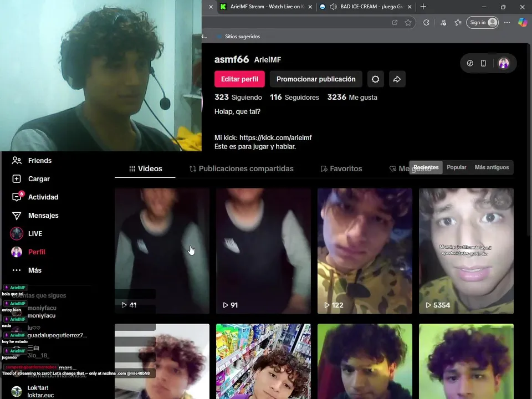
Task: Go to LIVE in the sidebar
Action: (27, 234)
